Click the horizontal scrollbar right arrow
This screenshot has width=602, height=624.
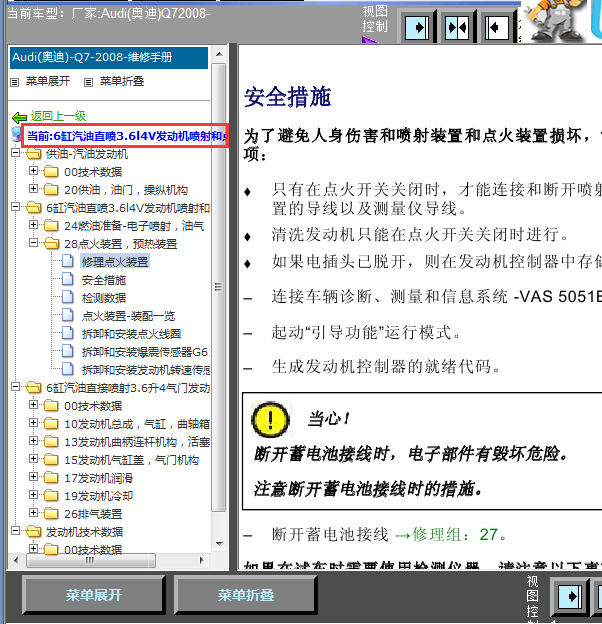pyautogui.click(x=202, y=560)
